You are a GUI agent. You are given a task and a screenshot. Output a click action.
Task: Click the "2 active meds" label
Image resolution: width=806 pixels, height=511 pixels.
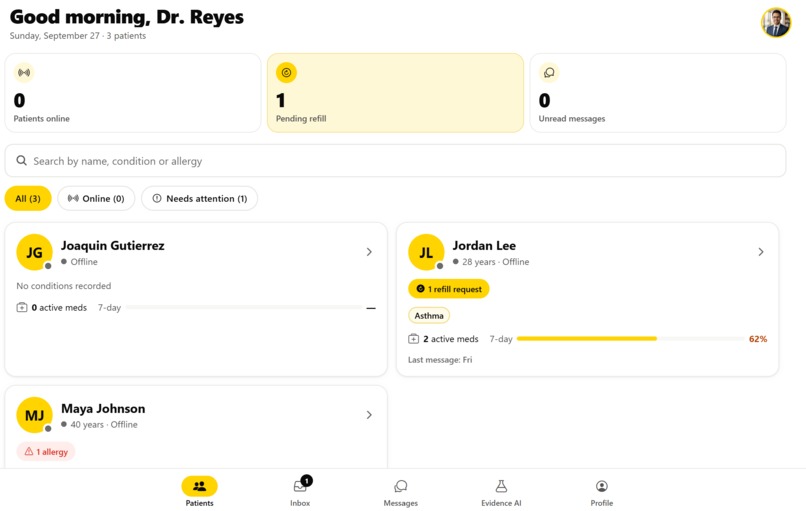tap(451, 339)
